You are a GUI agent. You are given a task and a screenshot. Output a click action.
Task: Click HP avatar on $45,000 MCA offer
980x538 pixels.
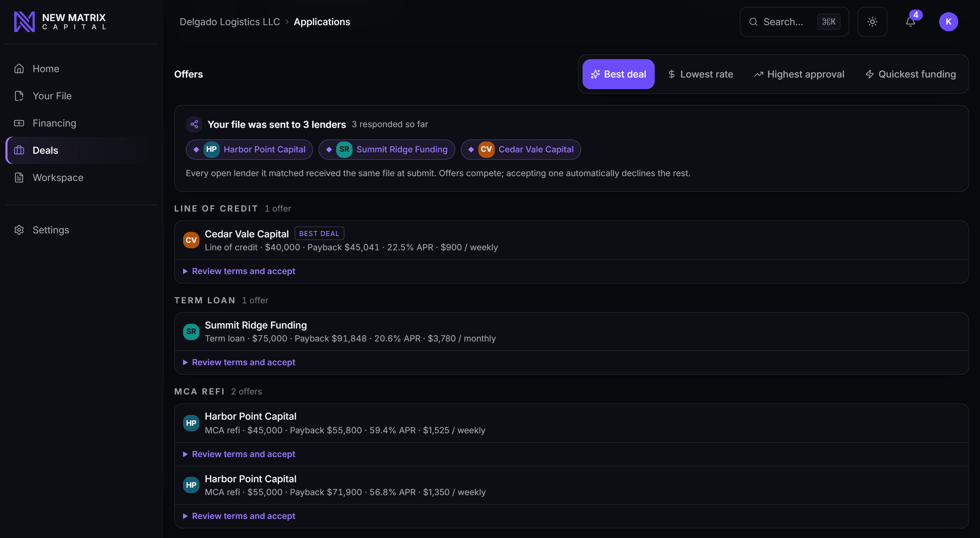[191, 423]
